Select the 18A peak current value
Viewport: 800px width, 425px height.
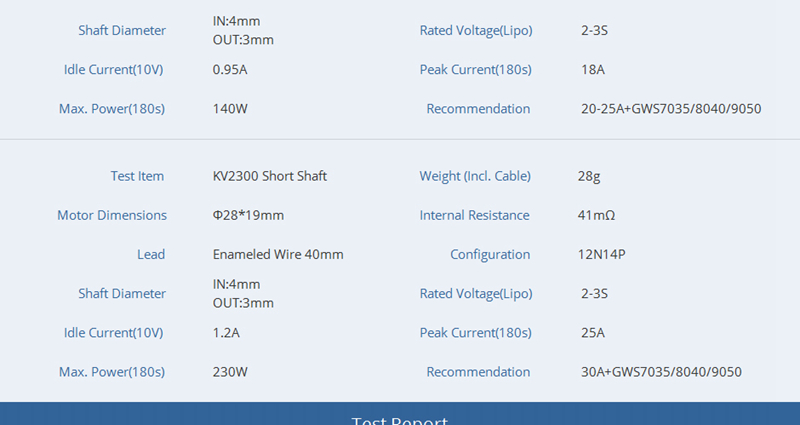(593, 70)
